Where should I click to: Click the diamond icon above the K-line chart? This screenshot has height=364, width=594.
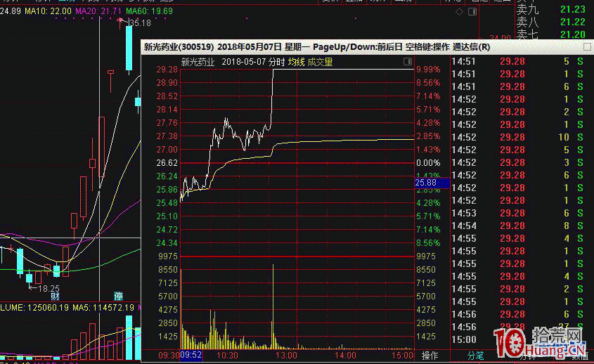pos(460,12)
